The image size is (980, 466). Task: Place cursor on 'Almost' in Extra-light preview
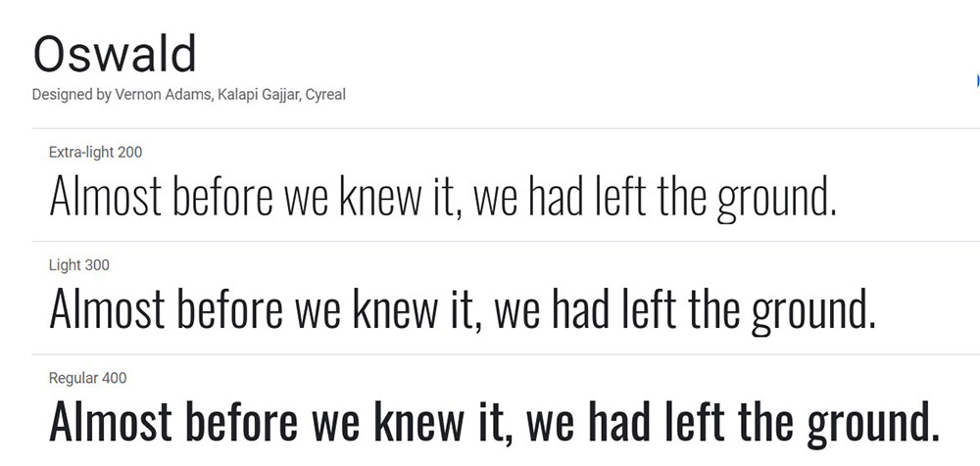pos(106,195)
